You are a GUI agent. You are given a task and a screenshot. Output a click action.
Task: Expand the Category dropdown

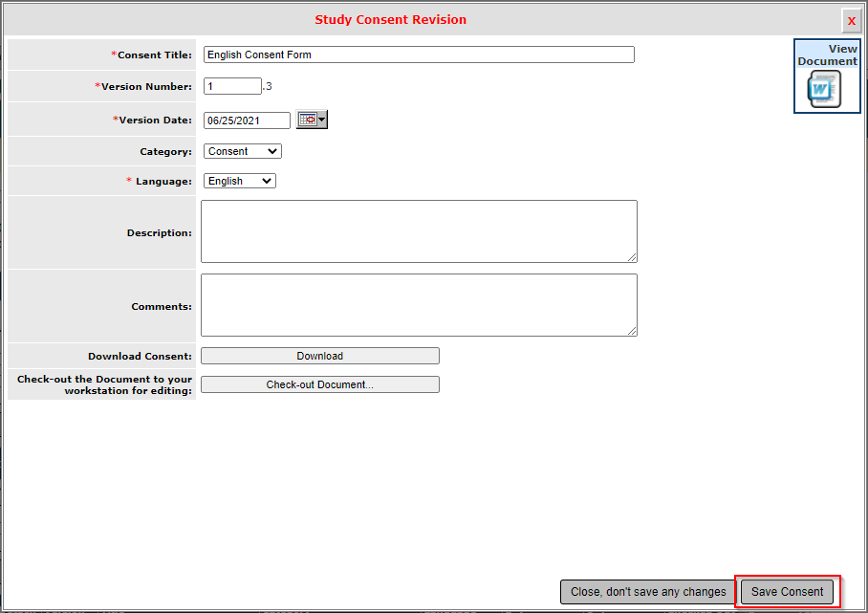[243, 151]
